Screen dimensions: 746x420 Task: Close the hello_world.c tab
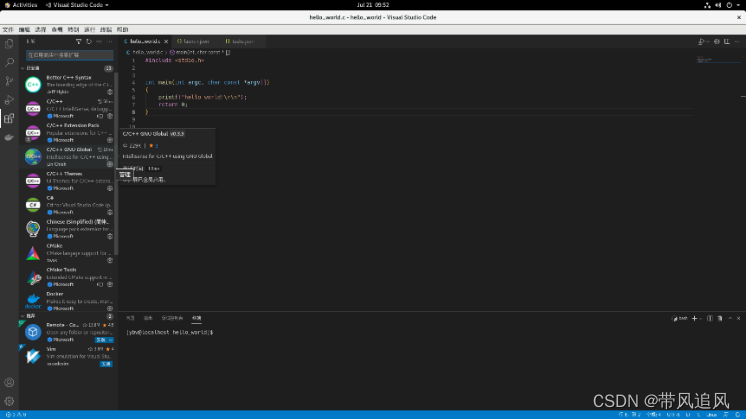pyautogui.click(x=166, y=41)
